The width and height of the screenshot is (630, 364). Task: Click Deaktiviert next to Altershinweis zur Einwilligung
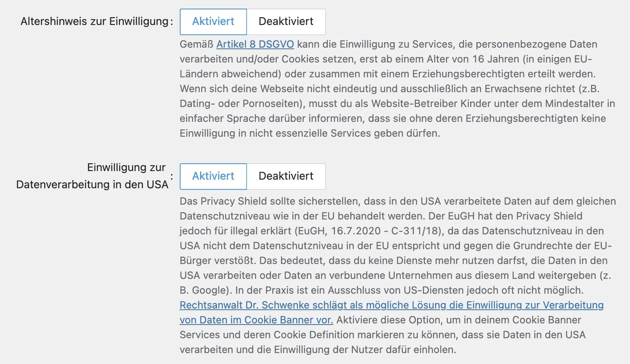coord(286,22)
